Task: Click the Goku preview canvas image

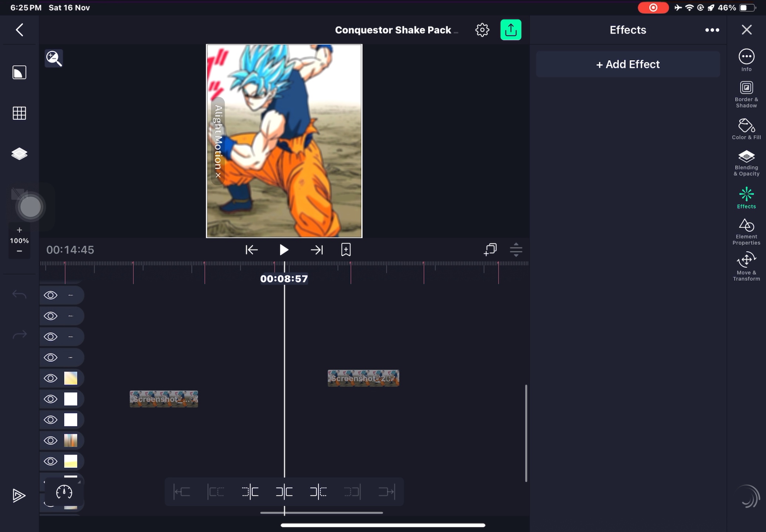Action: point(284,141)
